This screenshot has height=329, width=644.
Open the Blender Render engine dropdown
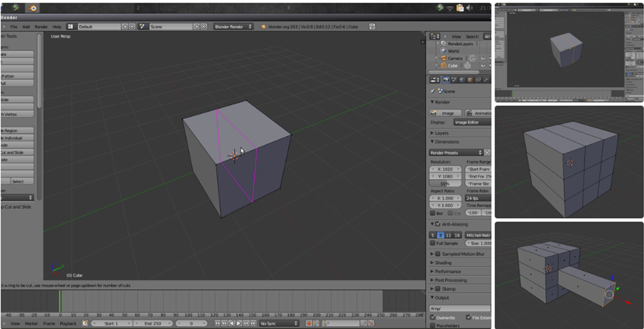(233, 26)
